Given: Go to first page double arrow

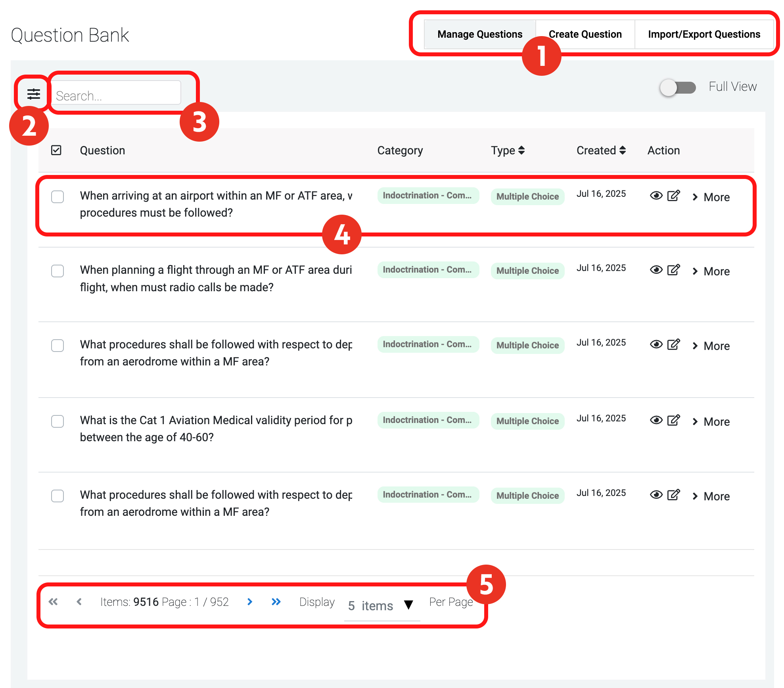Looking at the screenshot, I should click(x=53, y=602).
